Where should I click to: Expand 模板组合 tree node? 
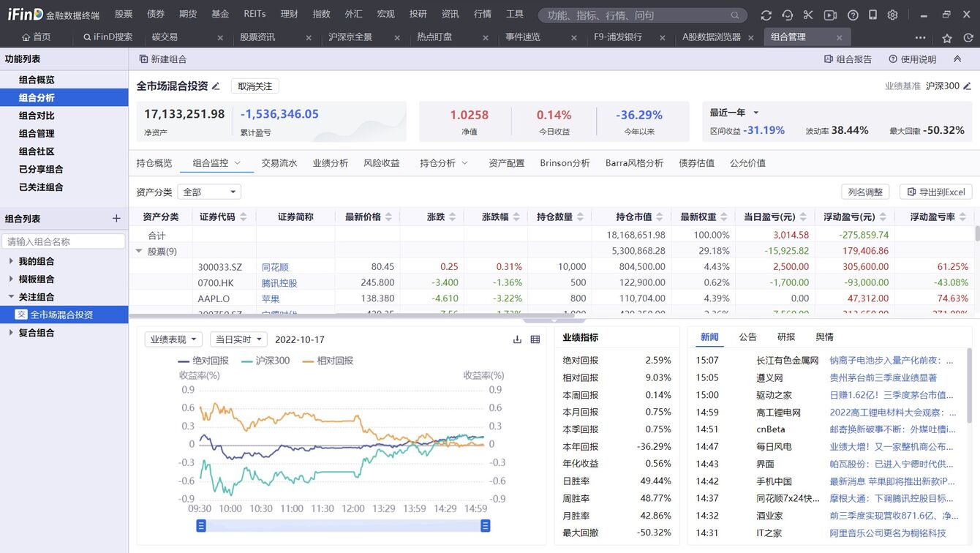tap(11, 279)
